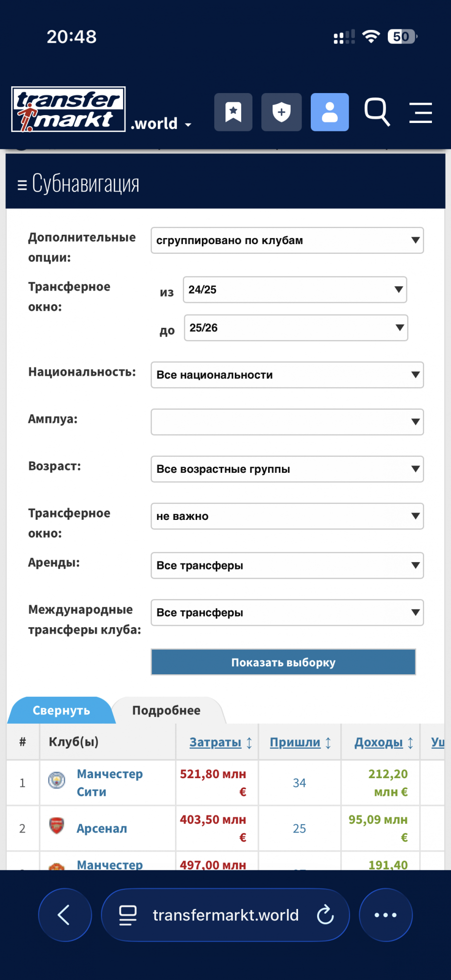Viewport: 451px width, 980px height.
Task: Tap the Transfermarkt logo
Action: click(68, 110)
